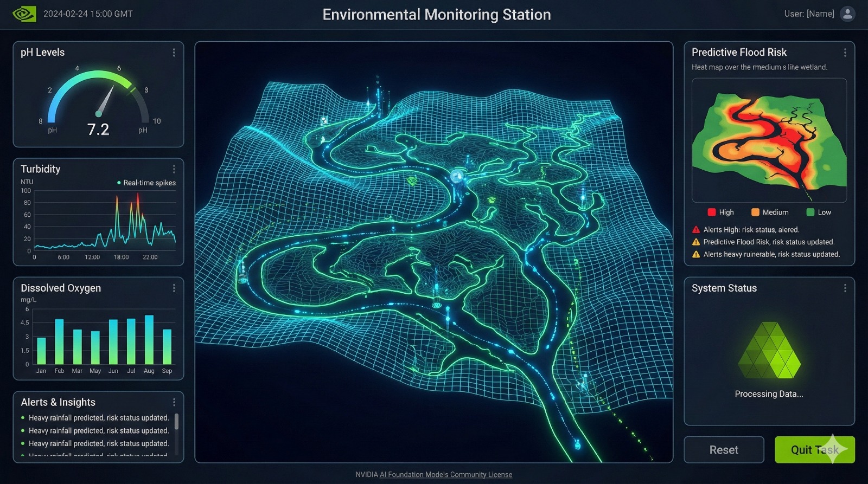Screen dimensions: 868x484
Task: Open Alerts & Insights panel kebab menu
Action: pos(174,402)
